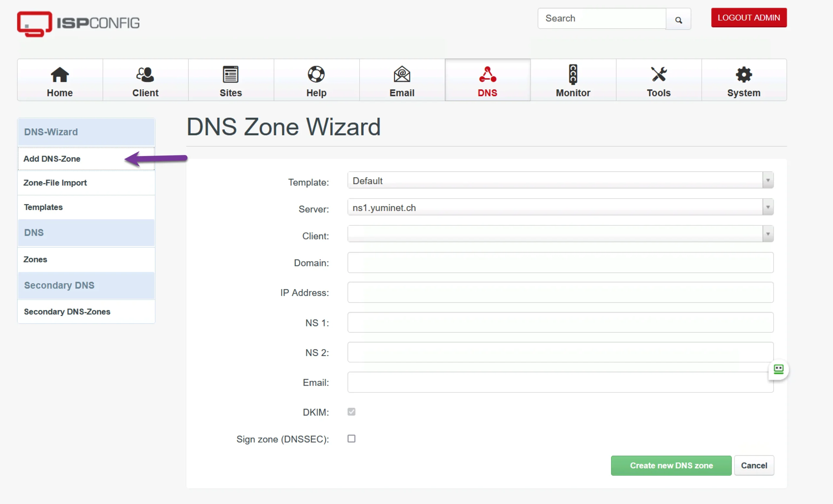Click into the Domain field
This screenshot has height=504, width=833.
[560, 262]
